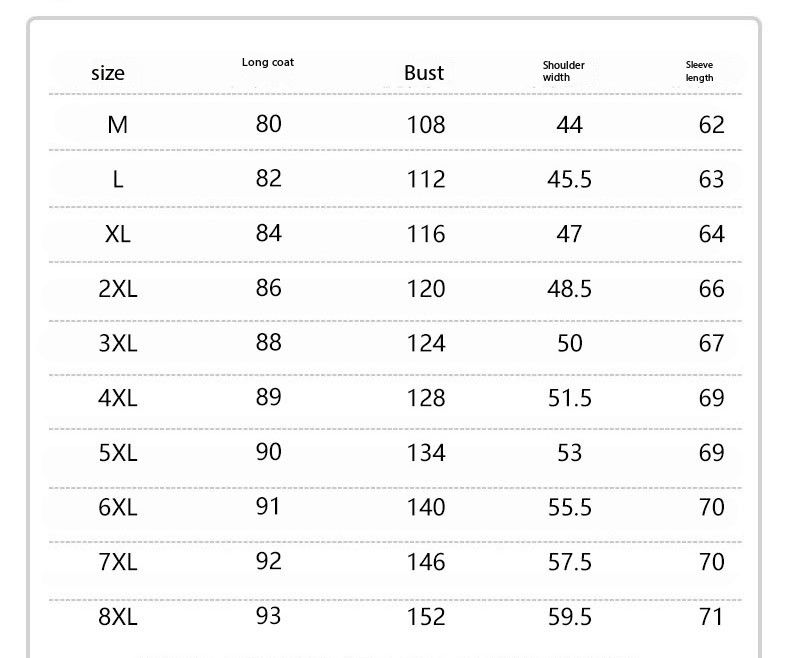Image resolution: width=790 pixels, height=658 pixels.
Task: Click bust value 108 for size M
Action: pyautogui.click(x=426, y=125)
